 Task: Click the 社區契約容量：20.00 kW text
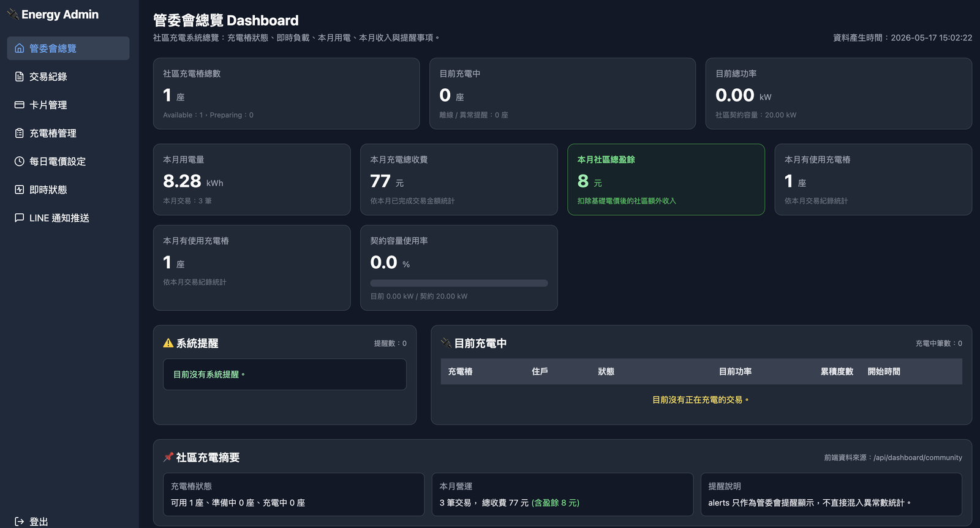click(x=756, y=115)
